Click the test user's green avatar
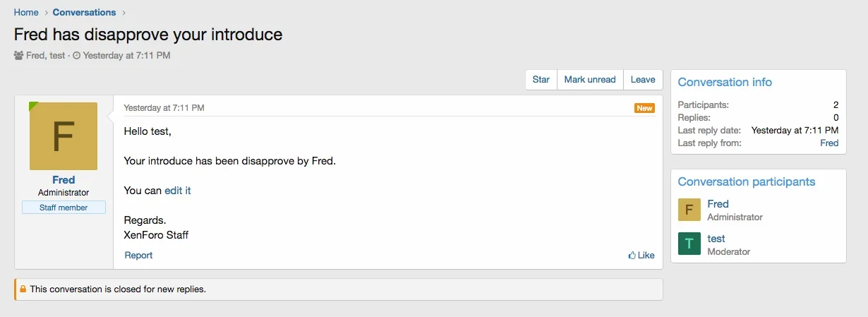This screenshot has height=317, width=868. click(689, 244)
